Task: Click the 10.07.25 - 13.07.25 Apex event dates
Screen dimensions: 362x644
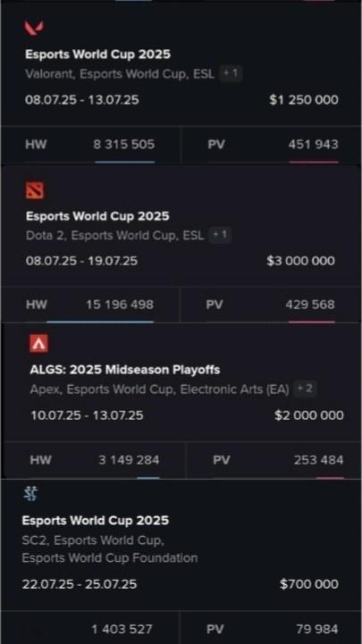Action: point(87,415)
